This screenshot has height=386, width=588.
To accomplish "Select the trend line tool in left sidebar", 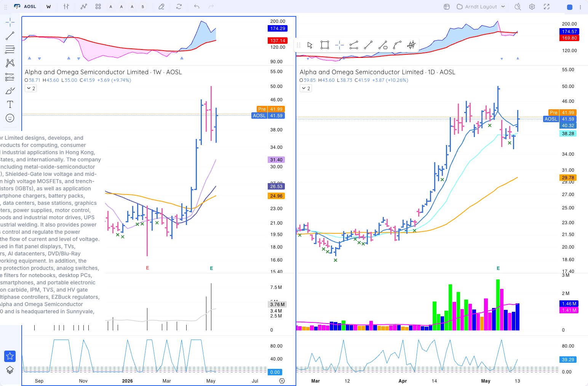I will 10,36.
